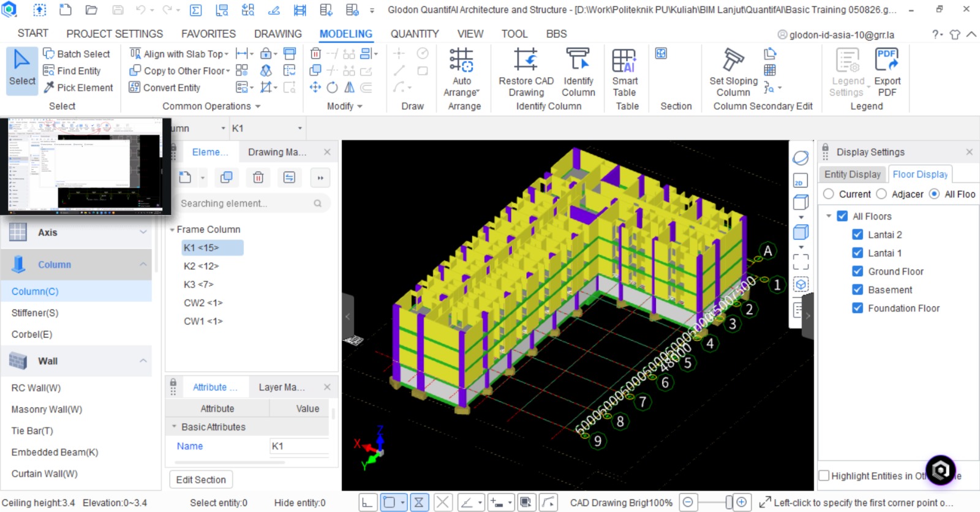Click the Column category icon in sidebar

[18, 264]
